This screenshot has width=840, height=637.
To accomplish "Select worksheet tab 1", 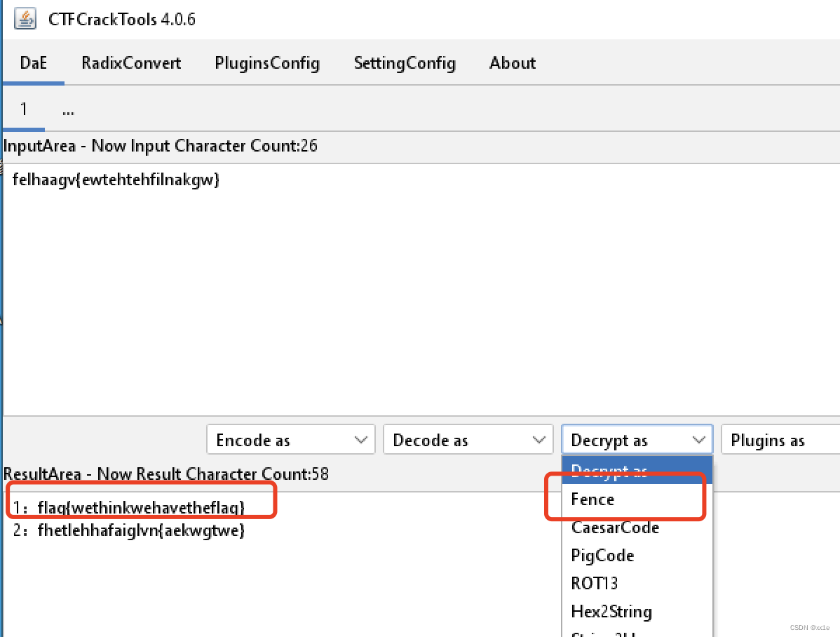I will [23, 109].
